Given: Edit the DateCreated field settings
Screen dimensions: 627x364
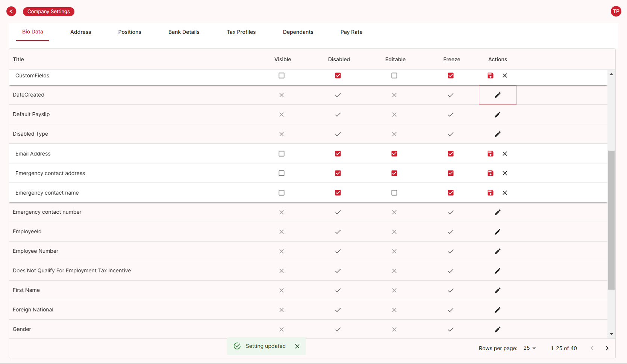Looking at the screenshot, I should [497, 95].
